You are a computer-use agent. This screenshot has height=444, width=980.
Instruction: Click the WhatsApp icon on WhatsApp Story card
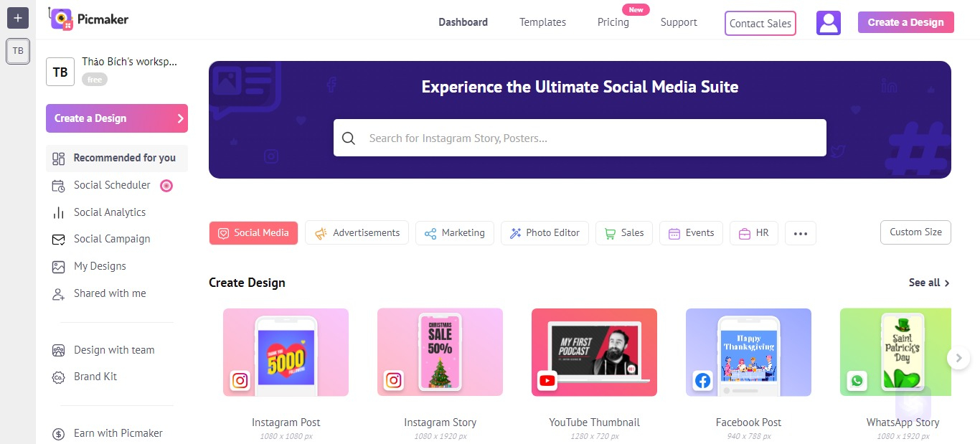(857, 380)
